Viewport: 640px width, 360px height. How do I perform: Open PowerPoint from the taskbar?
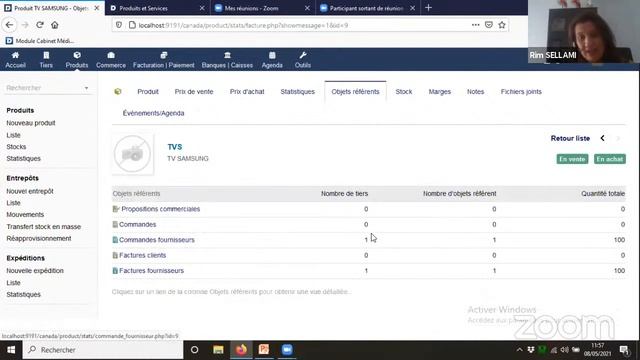264,350
